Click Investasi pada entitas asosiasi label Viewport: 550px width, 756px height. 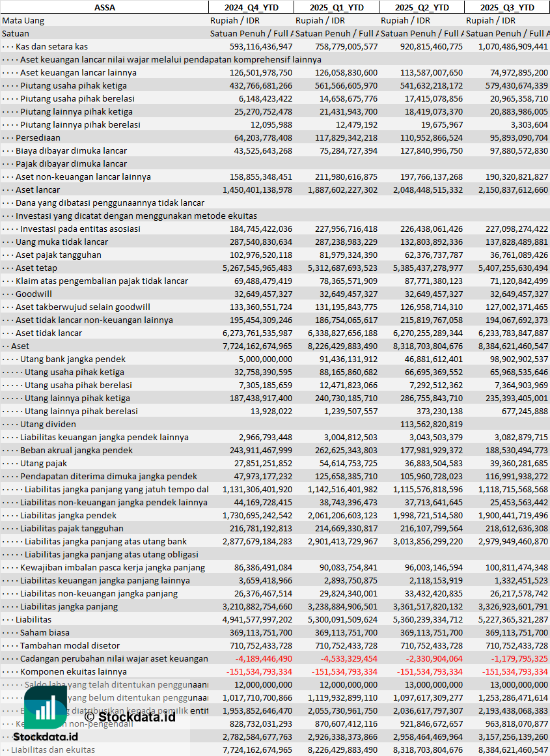point(80,229)
